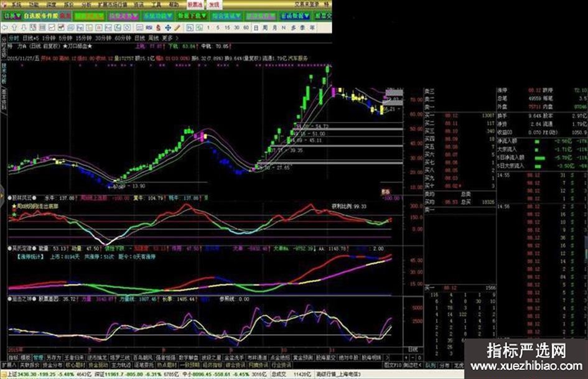Open the 行业资讯 panel tab
588x379 pixels.
281,365
